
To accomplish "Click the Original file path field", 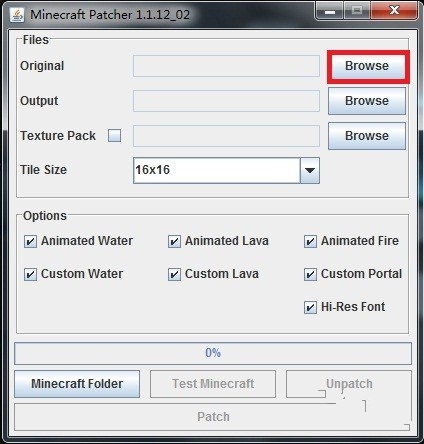I will tap(226, 66).
